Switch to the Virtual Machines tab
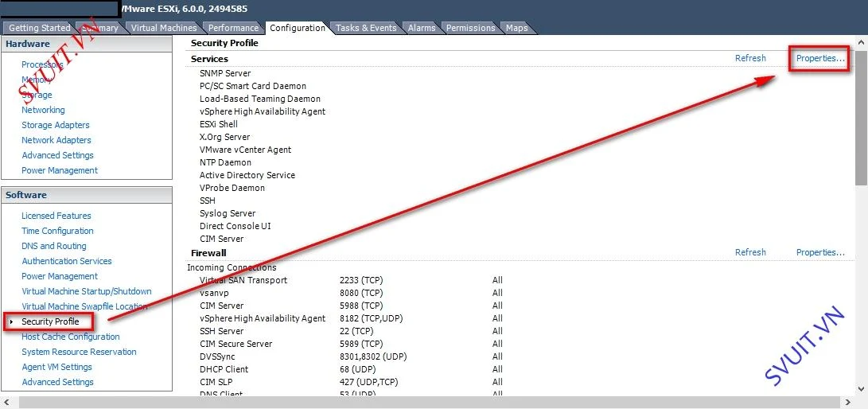Screen dimensions: 868x409 point(164,28)
